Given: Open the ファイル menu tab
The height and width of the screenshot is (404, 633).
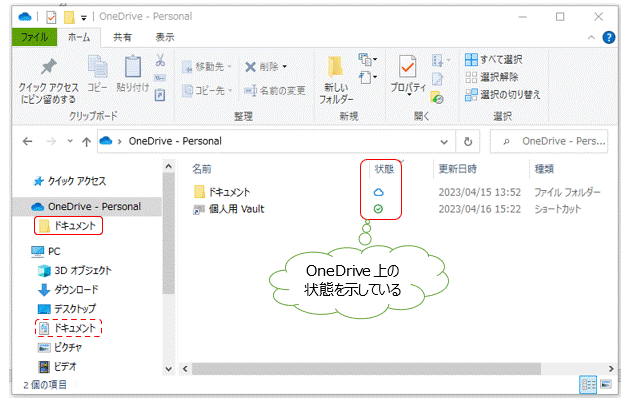Looking at the screenshot, I should [34, 37].
